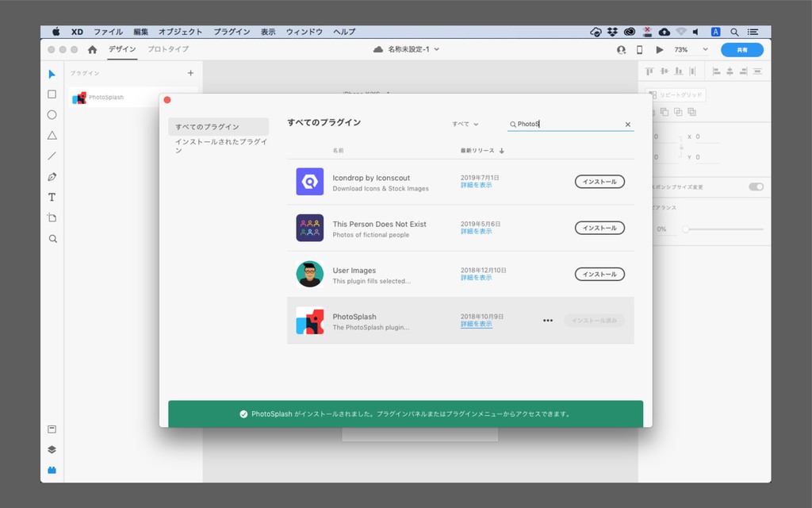Toggle the responsive resize switch
This screenshot has height=508, width=812.
[x=756, y=187]
